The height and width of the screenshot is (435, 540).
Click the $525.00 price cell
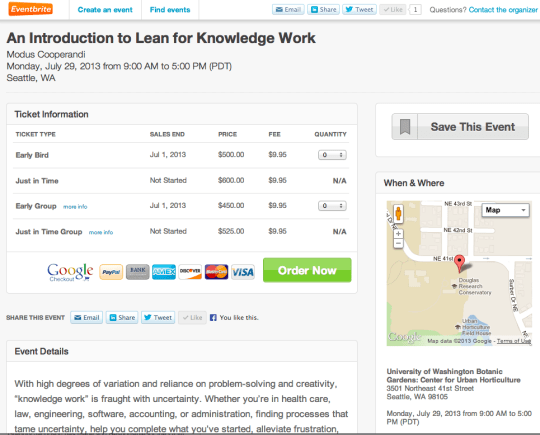[231, 231]
